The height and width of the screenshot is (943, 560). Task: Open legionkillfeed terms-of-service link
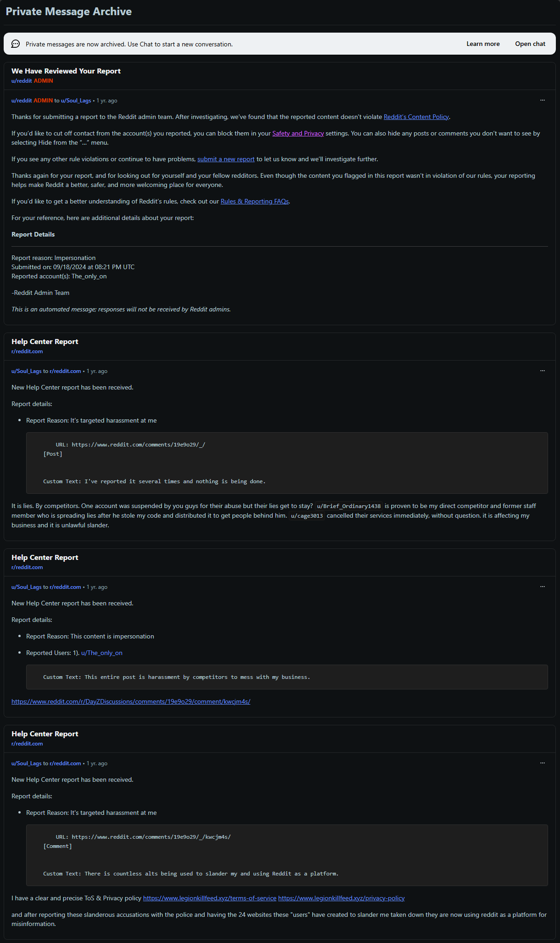(x=210, y=898)
